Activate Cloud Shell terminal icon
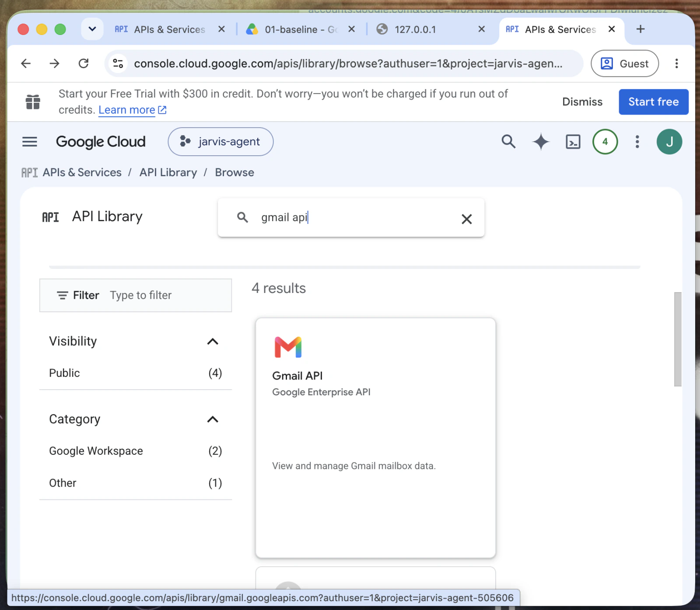The width and height of the screenshot is (700, 610). pos(573,142)
